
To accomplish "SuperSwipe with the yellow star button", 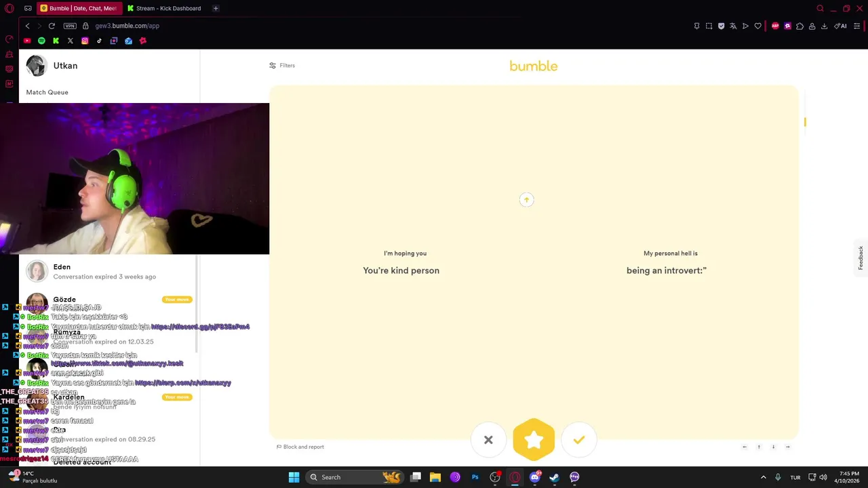I will (534, 440).
